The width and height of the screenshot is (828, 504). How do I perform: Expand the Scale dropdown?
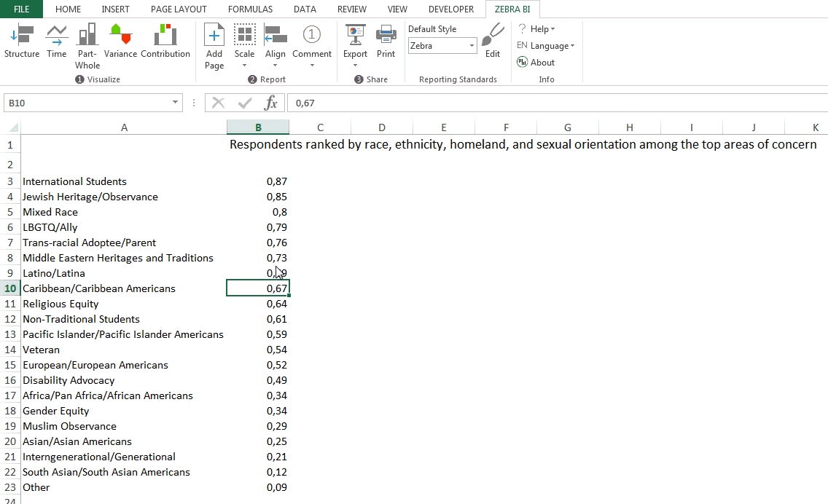click(x=245, y=65)
